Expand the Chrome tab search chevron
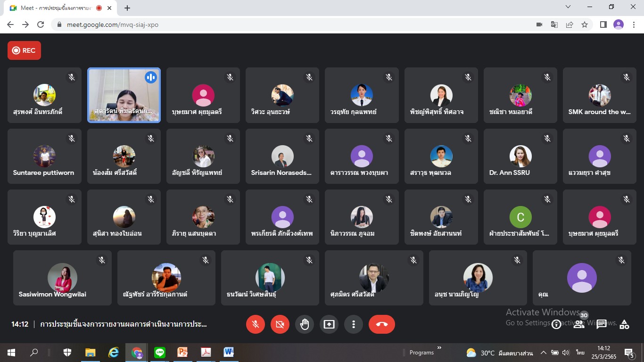This screenshot has width=644, height=362. tap(568, 7)
